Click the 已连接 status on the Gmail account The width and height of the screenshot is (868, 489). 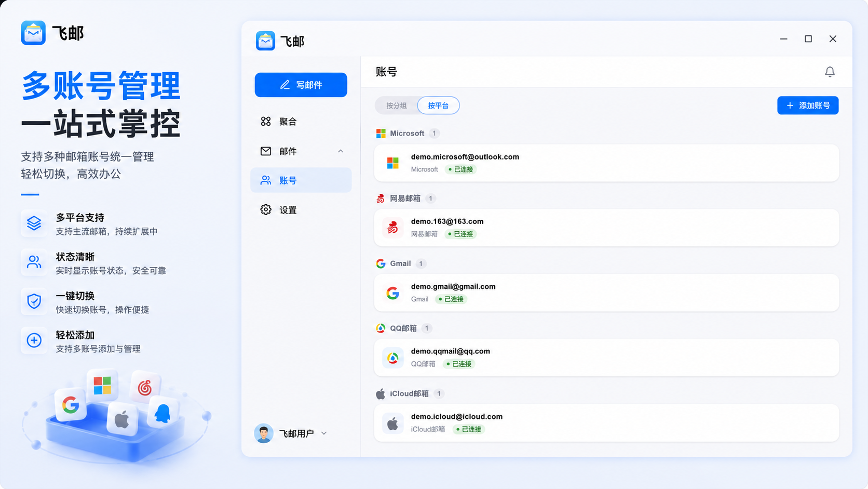coord(451,299)
